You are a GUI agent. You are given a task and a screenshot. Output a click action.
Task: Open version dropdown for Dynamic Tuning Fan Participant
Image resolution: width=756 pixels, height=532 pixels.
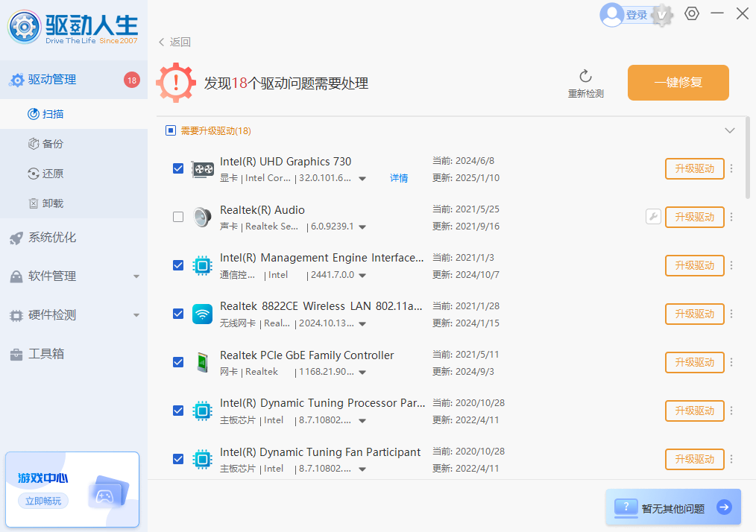pos(362,469)
